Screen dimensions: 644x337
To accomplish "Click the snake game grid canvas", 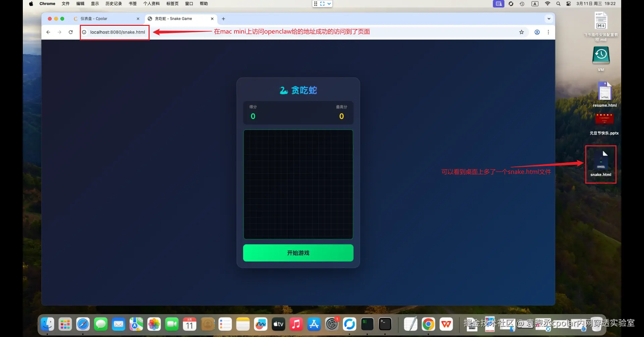I will 298,184.
